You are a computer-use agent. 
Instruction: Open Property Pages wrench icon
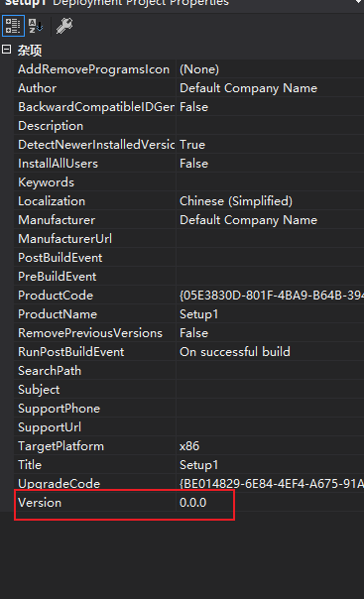pos(64,26)
